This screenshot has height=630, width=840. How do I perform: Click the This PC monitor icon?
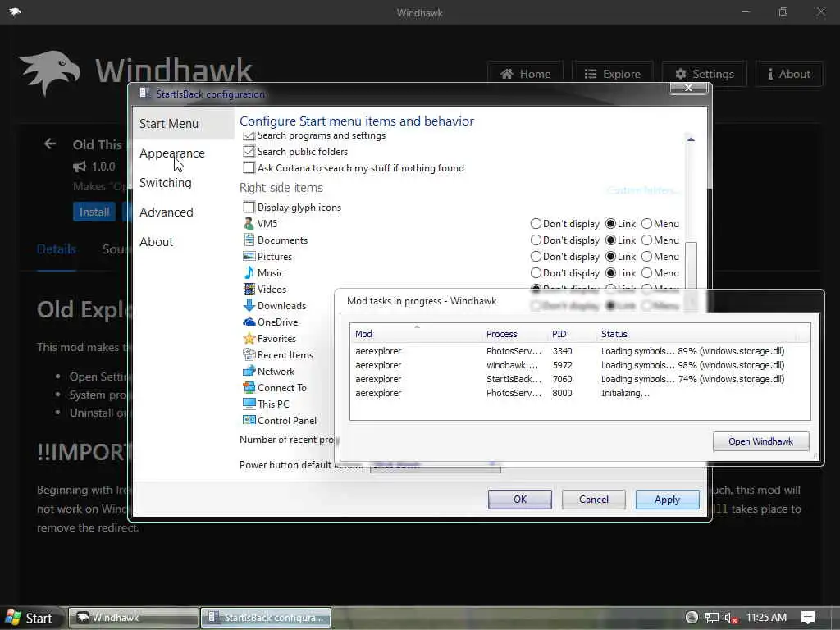click(249, 404)
